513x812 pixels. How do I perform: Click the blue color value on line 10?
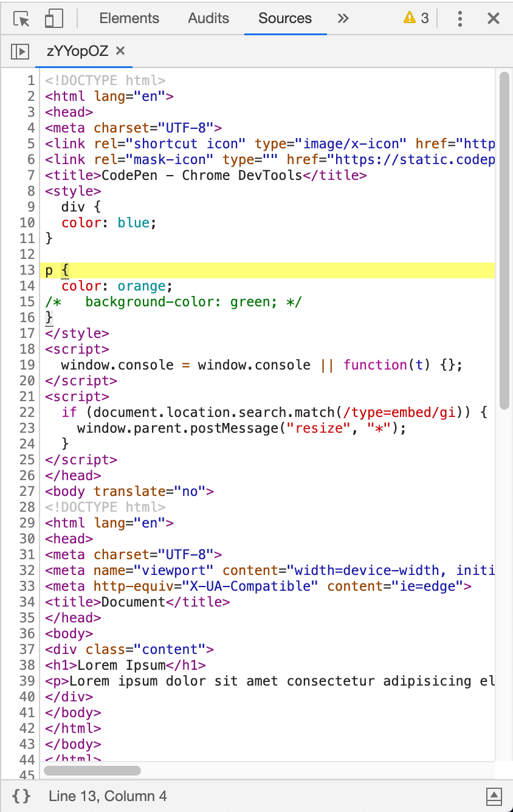point(133,222)
